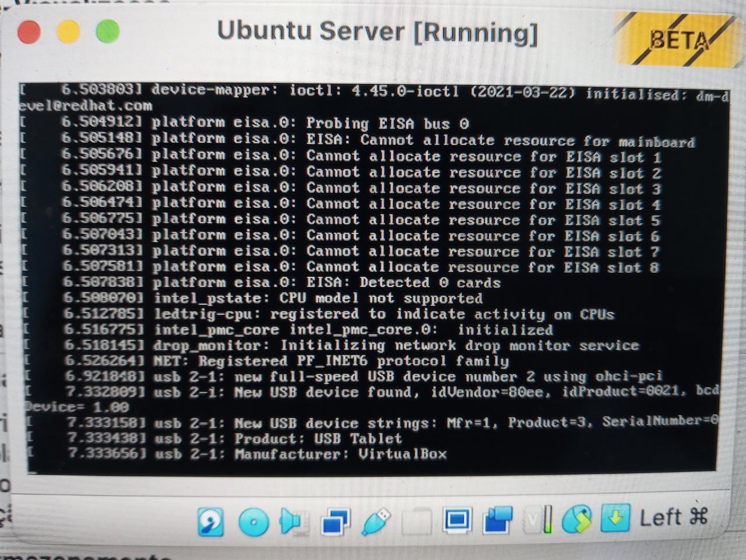Screen dimensions: 746x560
Task: Click the USB devices plug icon
Action: (376, 520)
